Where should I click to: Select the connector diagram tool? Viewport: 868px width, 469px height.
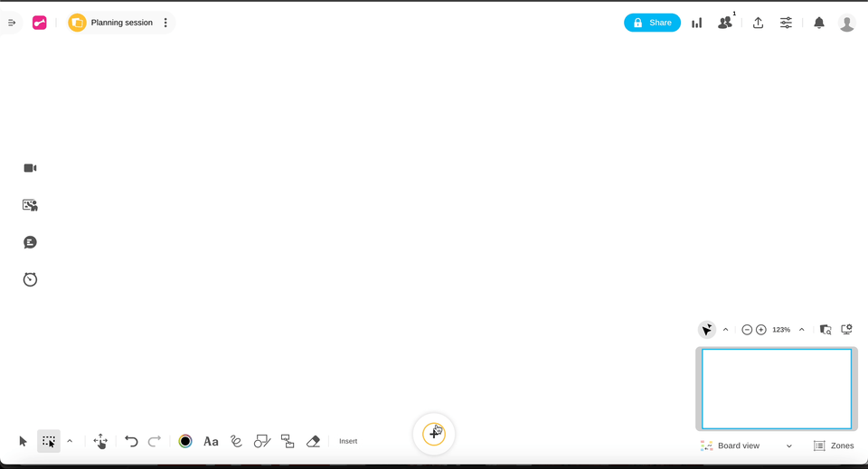pos(288,441)
